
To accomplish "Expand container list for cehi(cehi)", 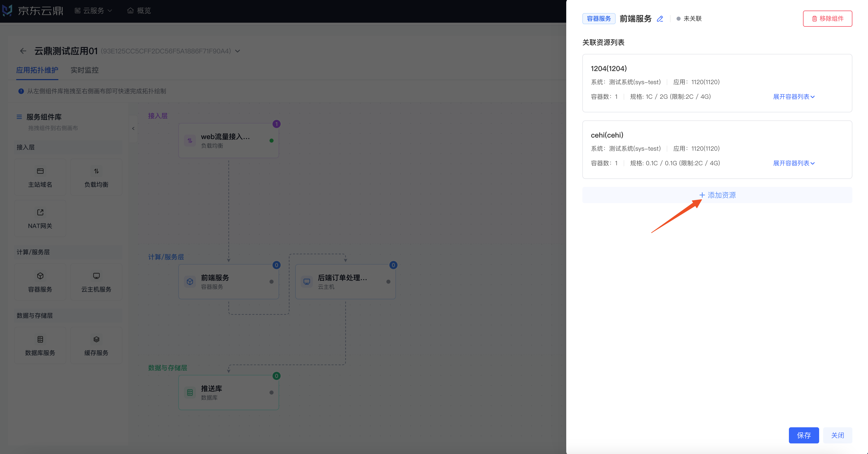I will [793, 163].
